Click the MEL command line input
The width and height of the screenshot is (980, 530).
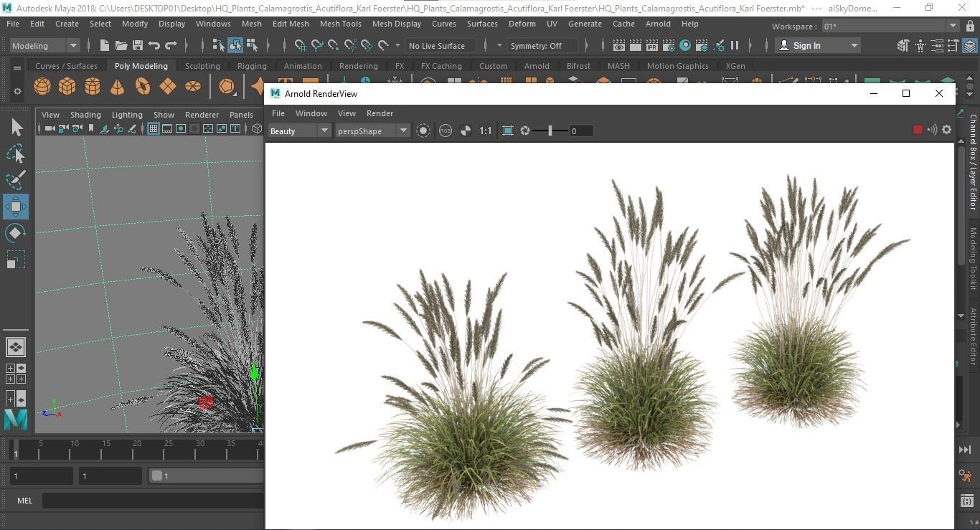click(153, 501)
